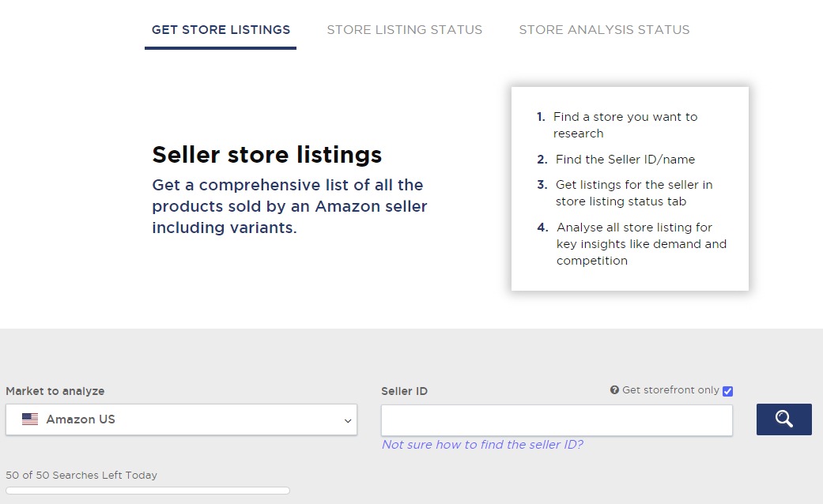The height and width of the screenshot is (504, 823).
Task: Click the US flag icon in the market selector
Action: point(29,419)
